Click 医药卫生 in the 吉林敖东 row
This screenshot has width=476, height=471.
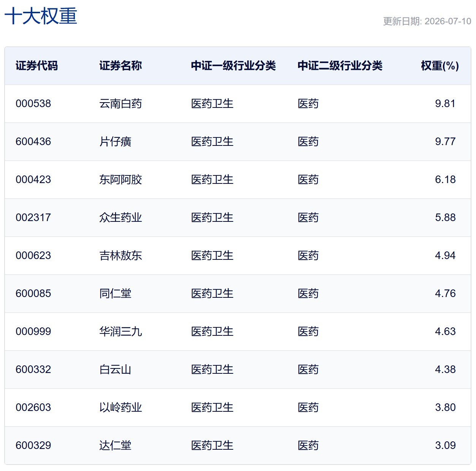coord(212,256)
